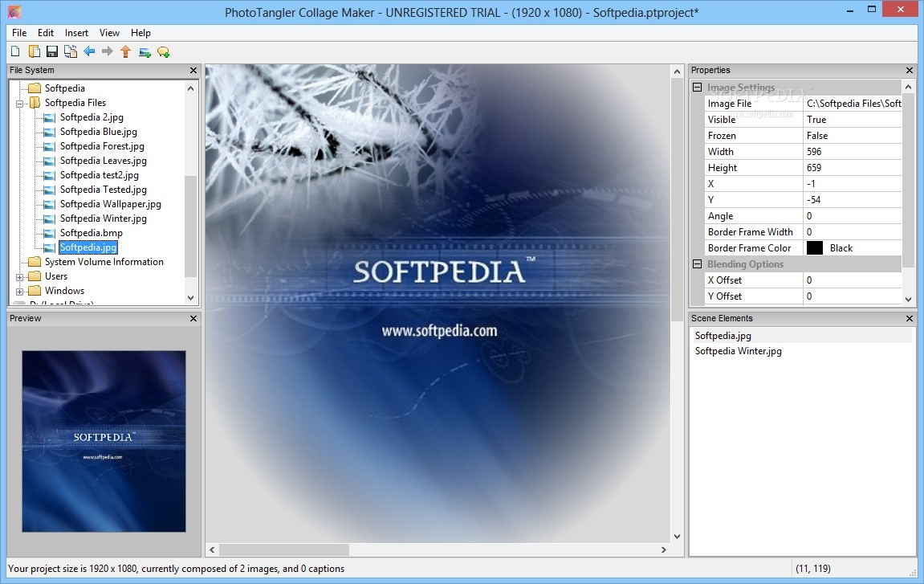924x584 pixels.
Task: Click the Properties panel scroll down arrow
Action: click(x=908, y=299)
